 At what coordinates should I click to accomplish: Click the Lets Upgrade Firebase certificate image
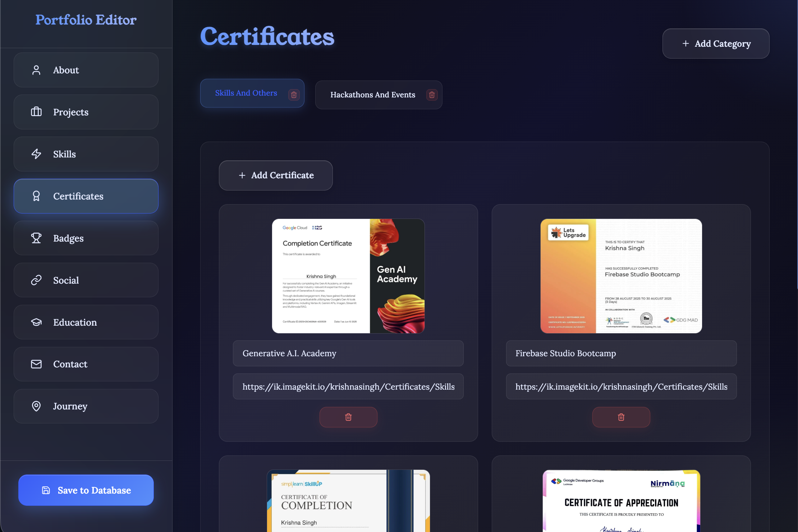(x=621, y=276)
